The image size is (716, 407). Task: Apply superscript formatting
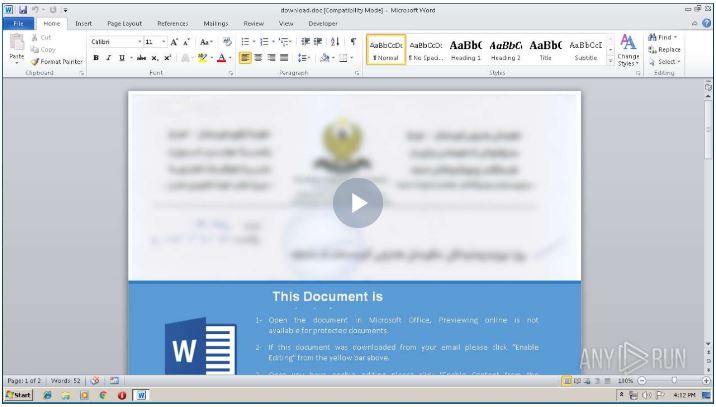coord(168,58)
